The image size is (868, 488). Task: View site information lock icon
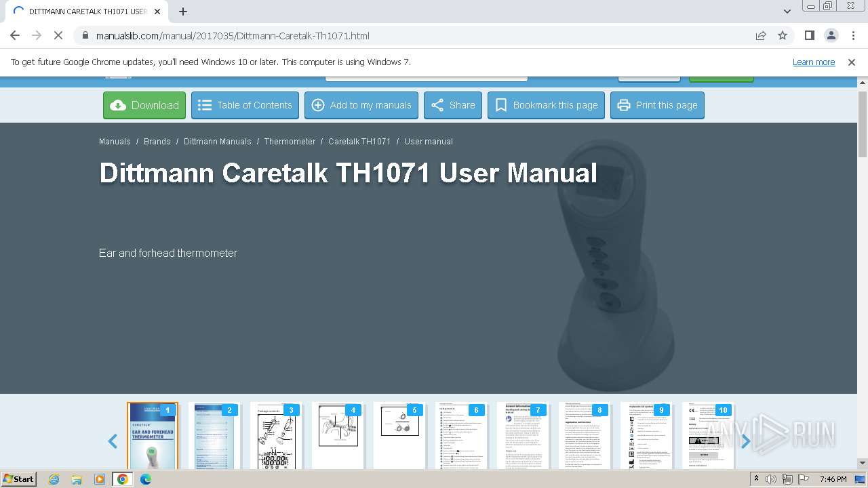[x=85, y=35]
